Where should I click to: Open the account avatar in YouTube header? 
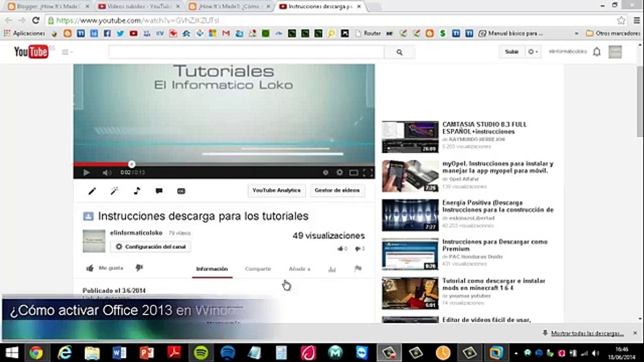[615, 52]
